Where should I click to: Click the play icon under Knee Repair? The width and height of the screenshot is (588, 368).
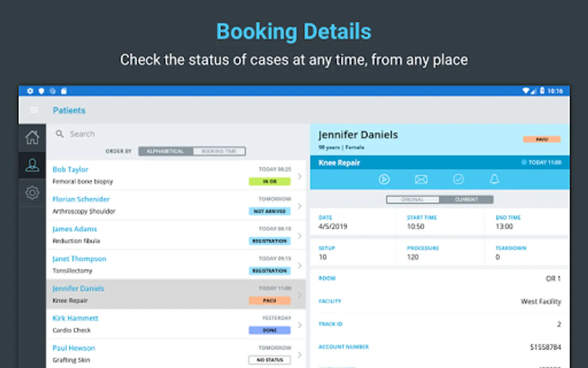tap(384, 179)
